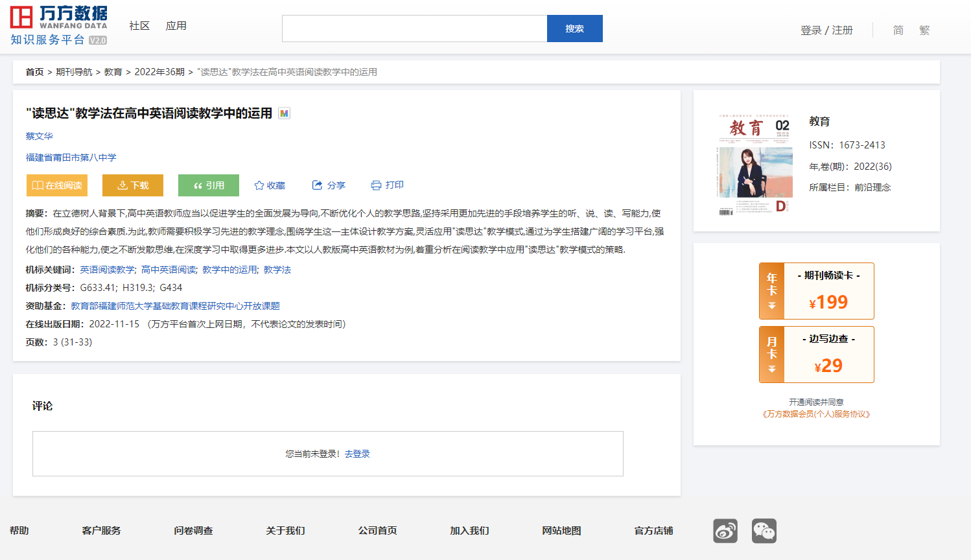Switch to simplified Chinese 简
Screen dimensions: 971x560
click(x=898, y=30)
